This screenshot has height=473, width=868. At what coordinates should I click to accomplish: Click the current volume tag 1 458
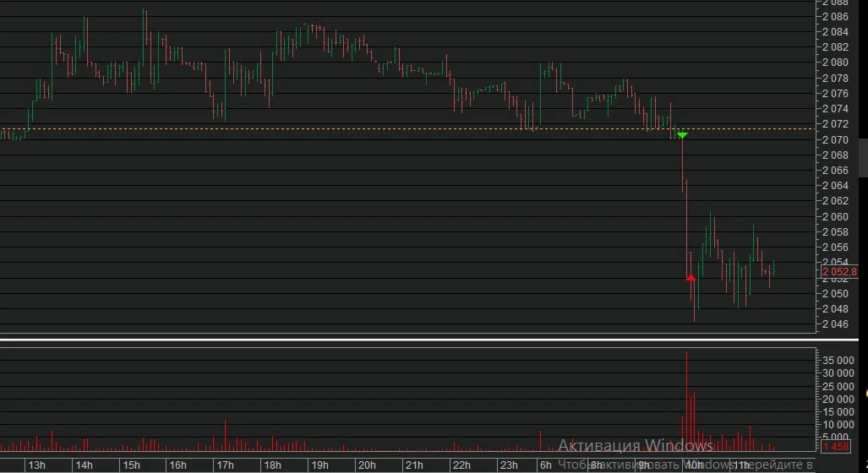pyautogui.click(x=836, y=447)
